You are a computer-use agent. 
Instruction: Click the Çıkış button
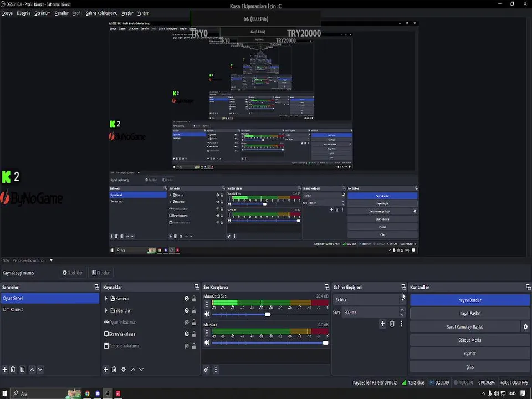click(x=470, y=367)
